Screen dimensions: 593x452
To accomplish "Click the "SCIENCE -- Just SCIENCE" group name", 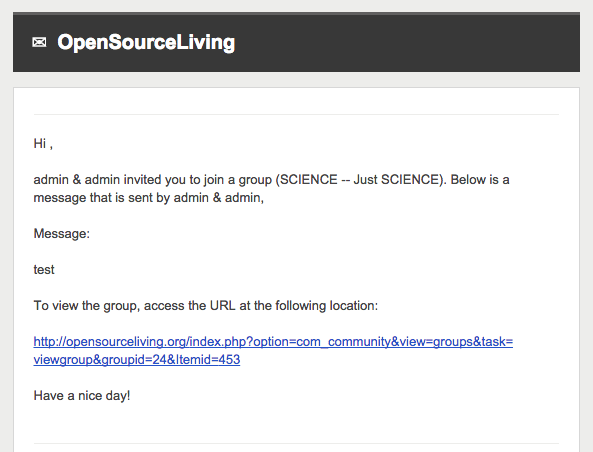I will pyautogui.click(x=359, y=179).
